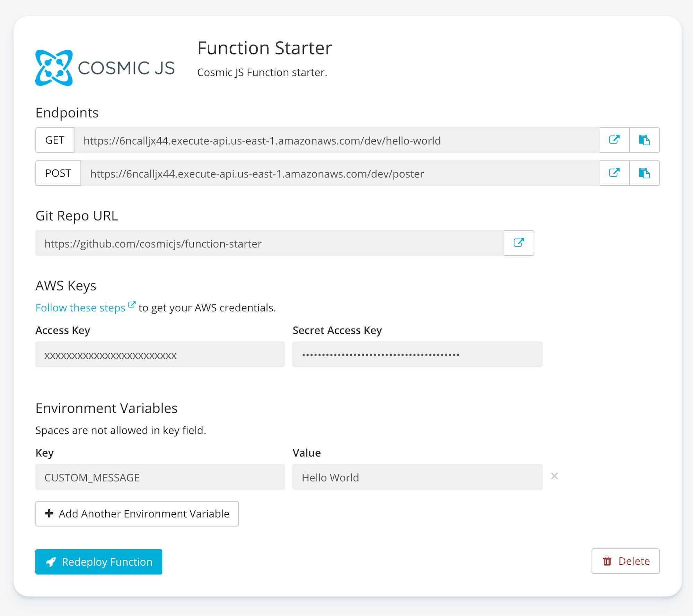Click the GET method label
693x616 pixels.
click(x=55, y=140)
